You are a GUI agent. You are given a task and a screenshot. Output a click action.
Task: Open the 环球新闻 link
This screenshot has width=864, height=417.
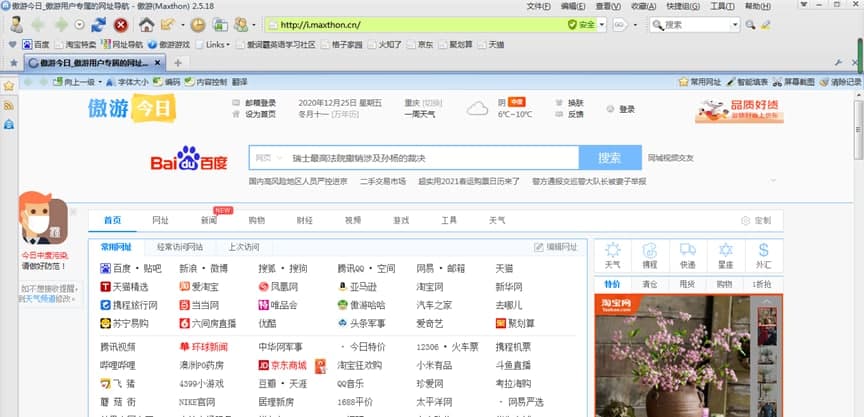(203, 347)
